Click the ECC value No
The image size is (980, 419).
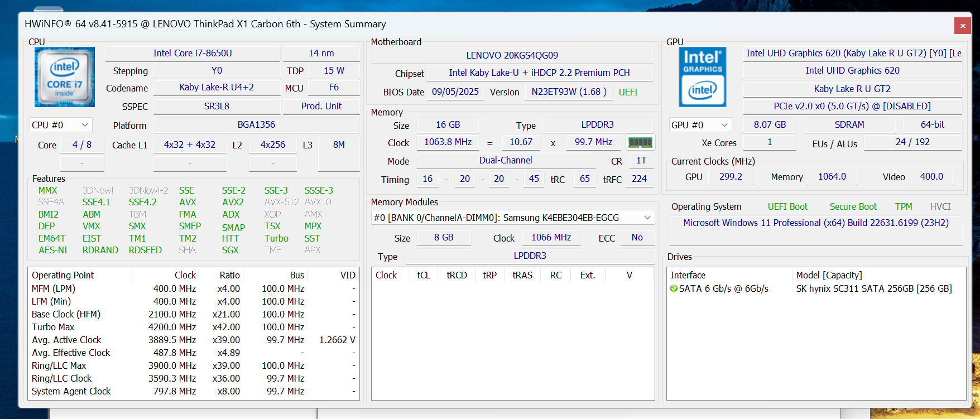point(637,238)
